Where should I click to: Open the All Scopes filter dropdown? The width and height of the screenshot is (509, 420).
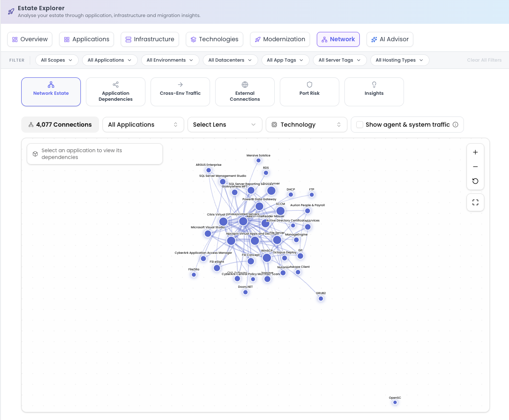coord(57,60)
